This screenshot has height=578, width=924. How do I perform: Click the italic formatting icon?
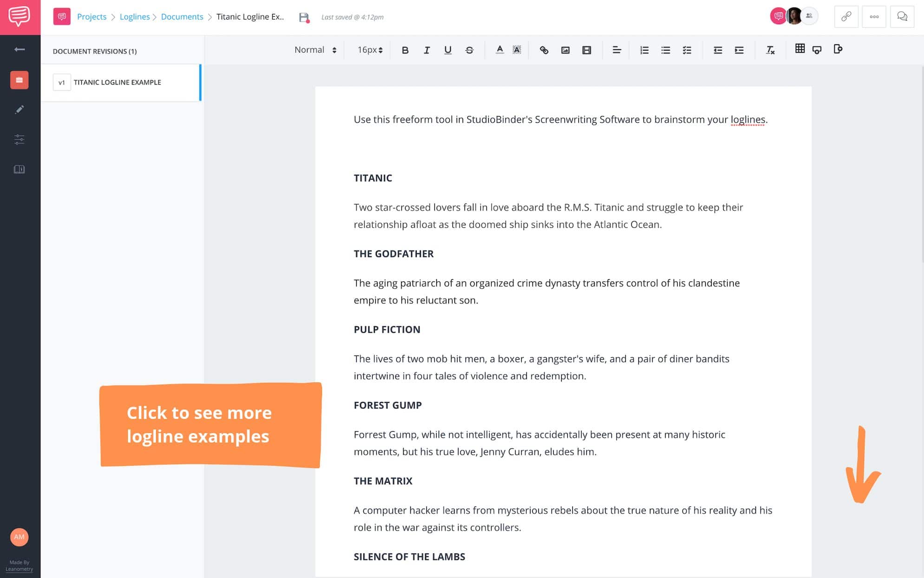[x=426, y=50]
